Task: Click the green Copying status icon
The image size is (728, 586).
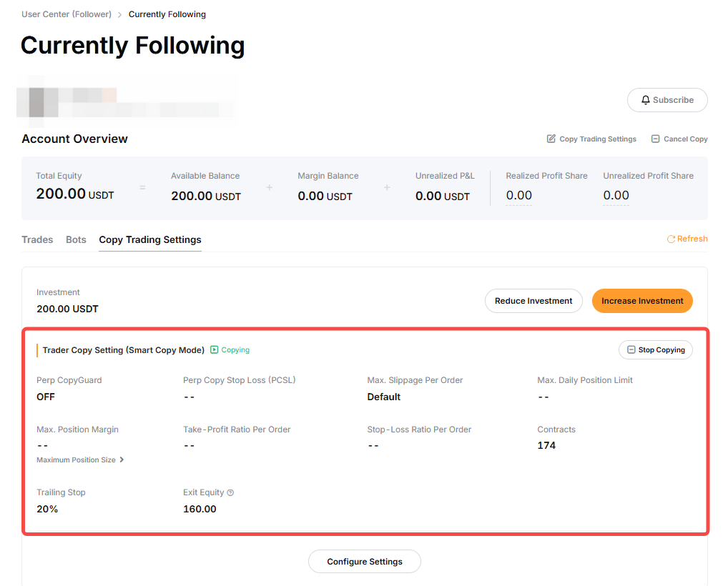Action: [214, 350]
